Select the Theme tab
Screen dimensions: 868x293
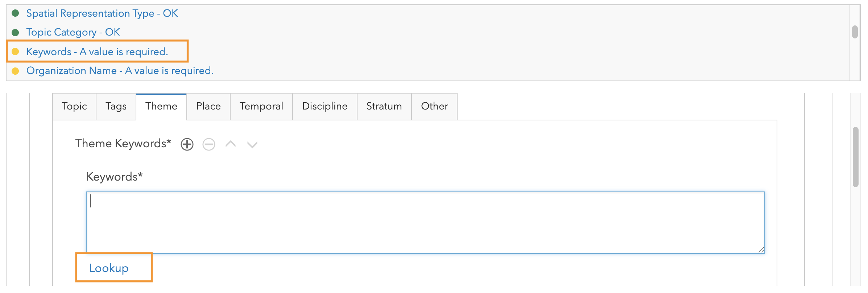pyautogui.click(x=161, y=106)
